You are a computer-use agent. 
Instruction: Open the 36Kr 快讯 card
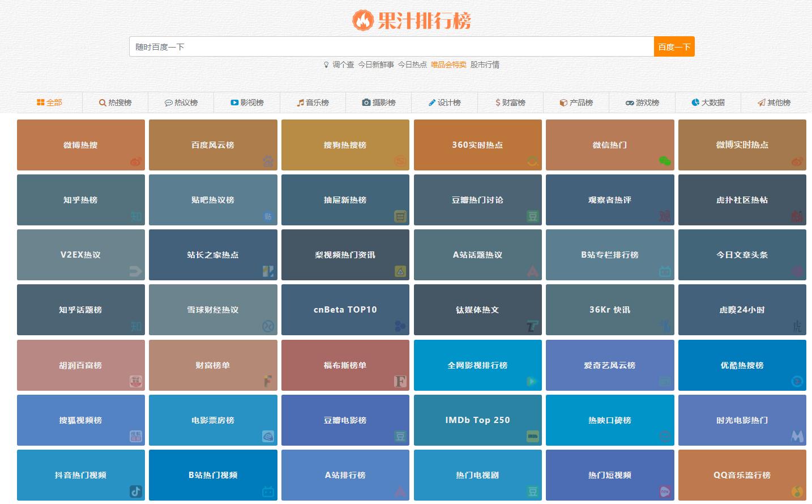pos(610,310)
